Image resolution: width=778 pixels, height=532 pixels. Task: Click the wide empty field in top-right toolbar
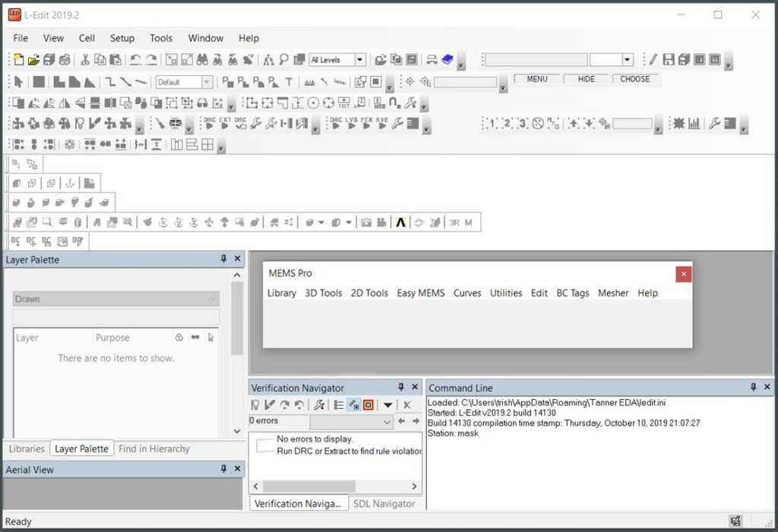[536, 59]
